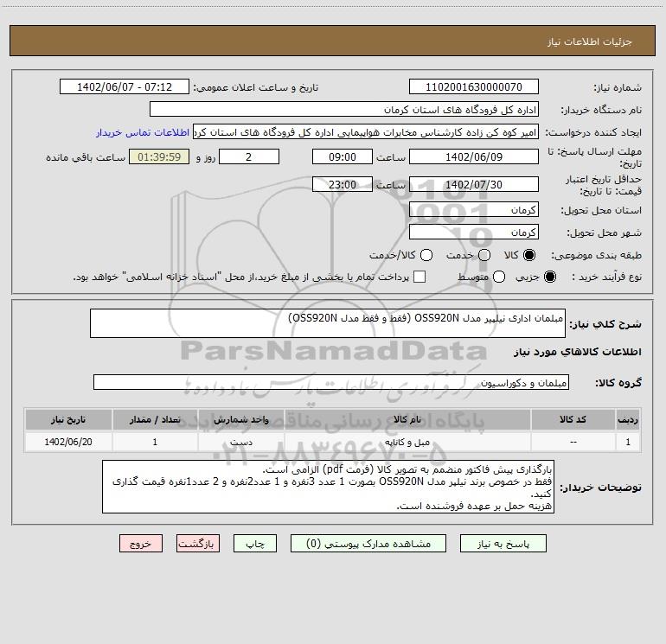
Task: Click the response deadline date 1402/06/09 field
Action: coord(474,156)
